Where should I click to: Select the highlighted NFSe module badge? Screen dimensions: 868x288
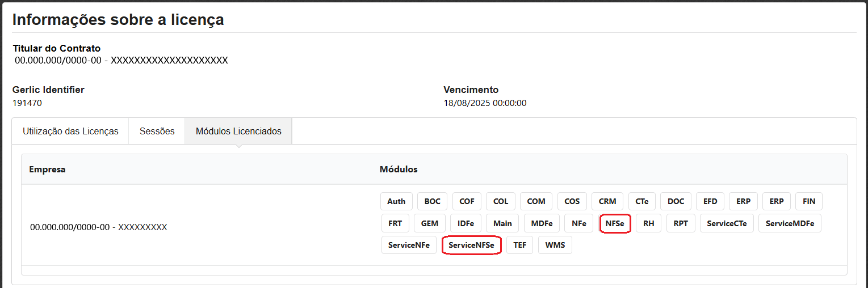(615, 223)
